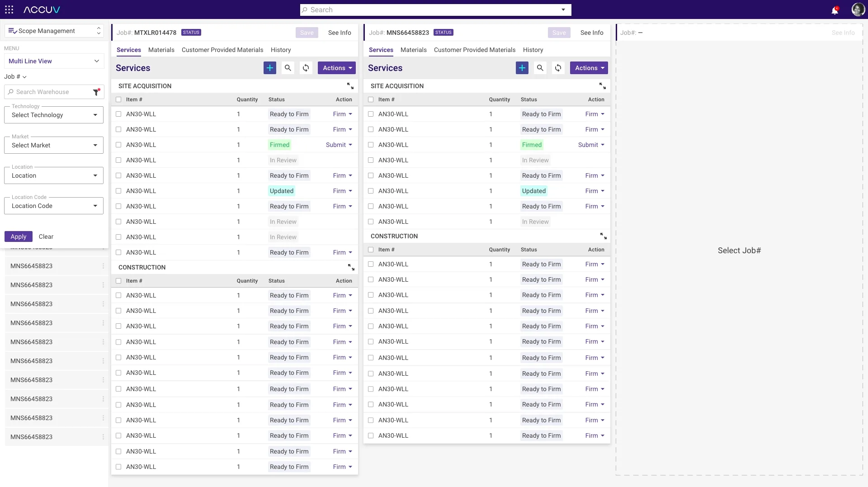
Task: Check the first AN30-WLL row in MTXLR014478 Site Acquisition
Action: (x=118, y=114)
